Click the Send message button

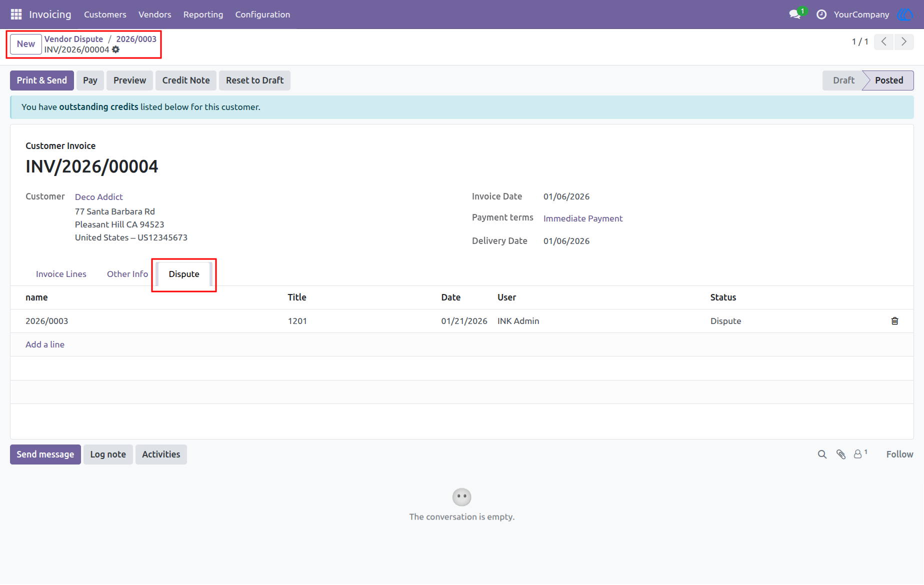coord(45,454)
